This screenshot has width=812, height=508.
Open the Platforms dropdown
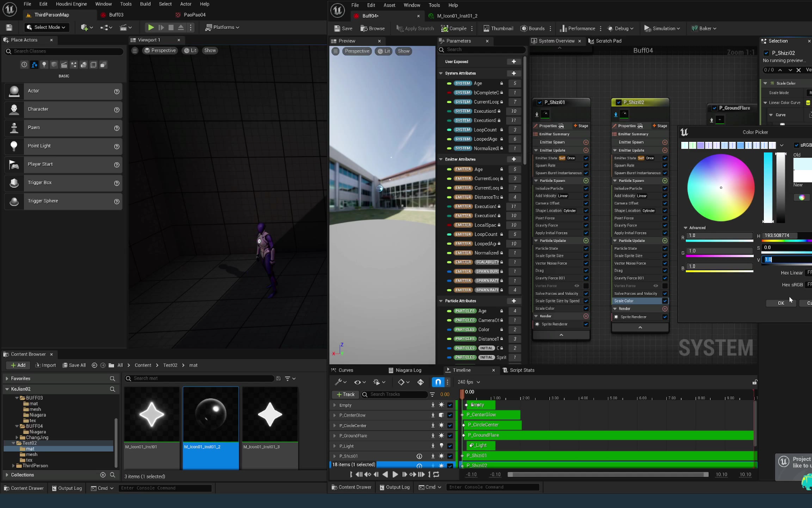click(x=222, y=28)
